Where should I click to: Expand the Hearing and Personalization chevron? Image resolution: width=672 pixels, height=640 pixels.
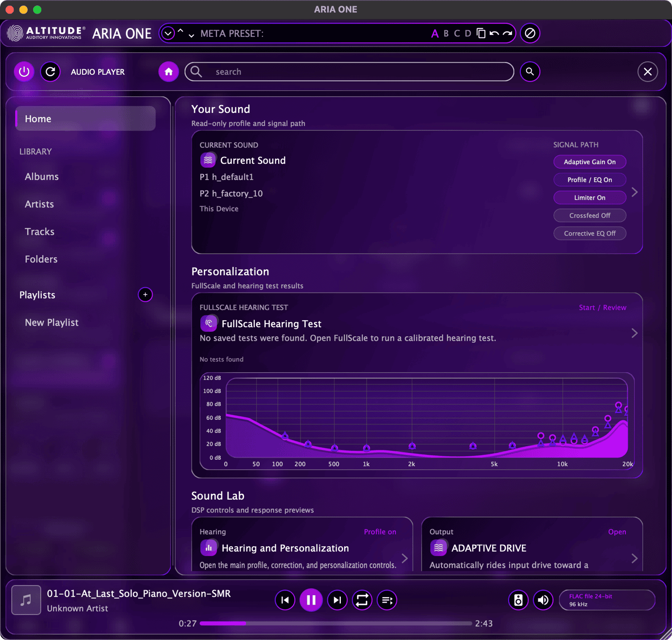[x=405, y=559]
